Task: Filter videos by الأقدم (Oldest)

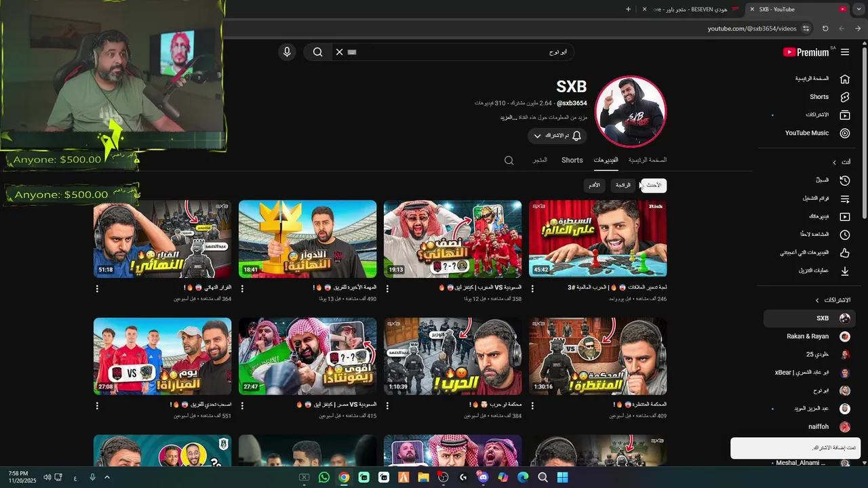Action: pyautogui.click(x=594, y=185)
